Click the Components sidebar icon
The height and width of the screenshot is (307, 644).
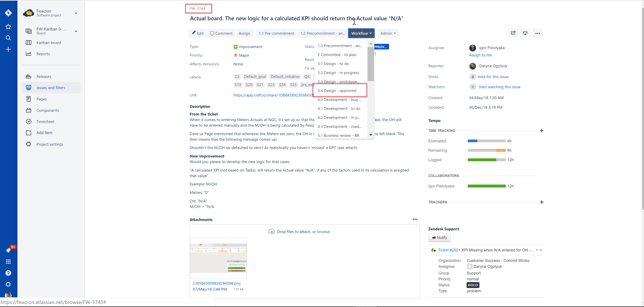[29, 110]
